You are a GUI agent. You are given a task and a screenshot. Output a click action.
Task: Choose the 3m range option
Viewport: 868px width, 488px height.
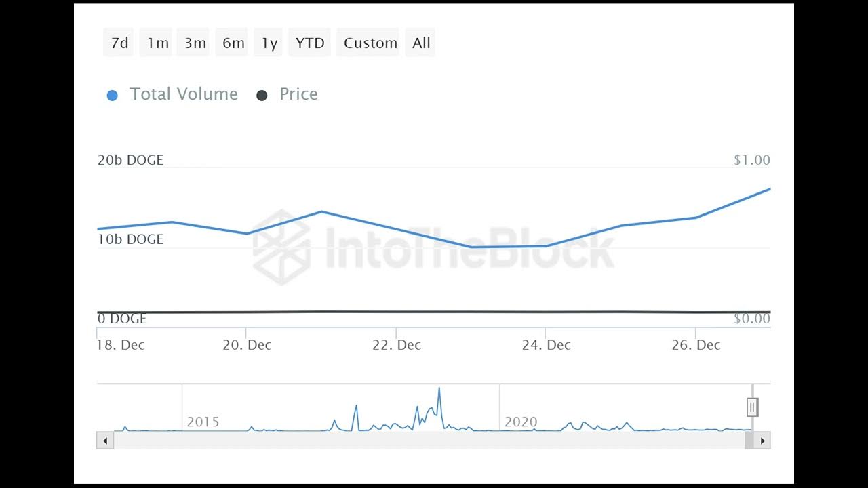pyautogui.click(x=195, y=43)
